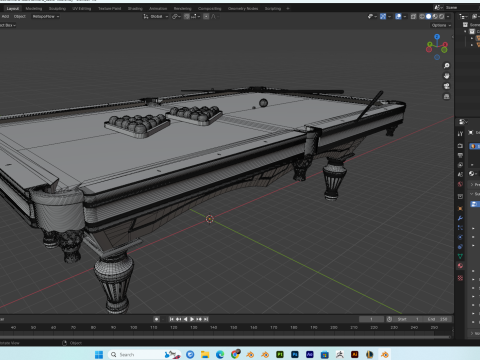Open the Physics properties tab

tap(460, 237)
